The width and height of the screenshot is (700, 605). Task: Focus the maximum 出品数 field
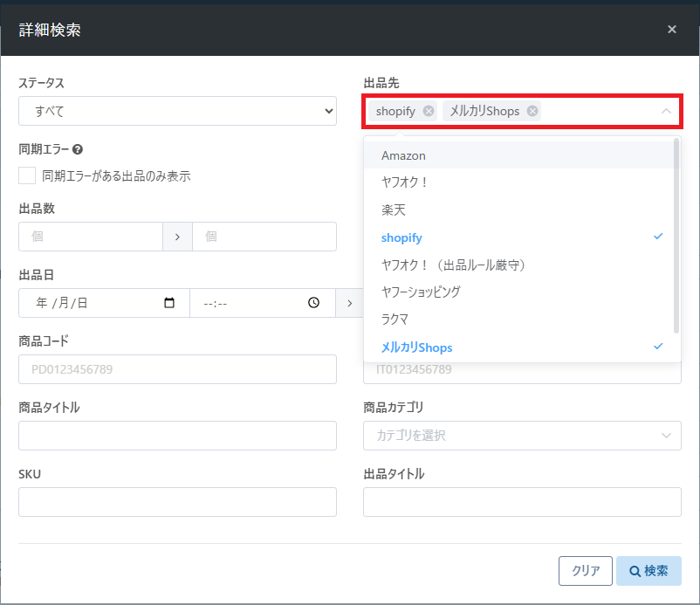click(x=264, y=237)
